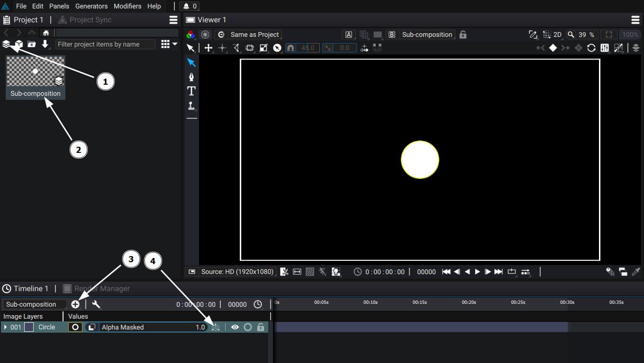
Task: Select the move cross-arrows tool
Action: click(x=209, y=48)
